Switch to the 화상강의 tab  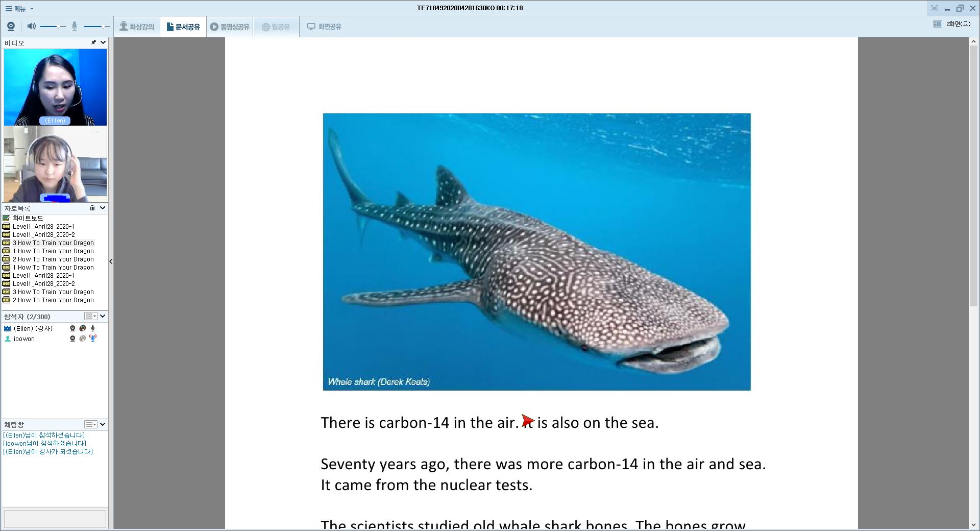[x=137, y=27]
